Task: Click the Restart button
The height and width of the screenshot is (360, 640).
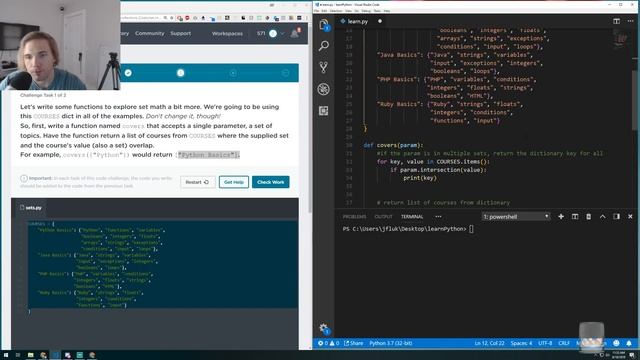Action: click(198, 182)
